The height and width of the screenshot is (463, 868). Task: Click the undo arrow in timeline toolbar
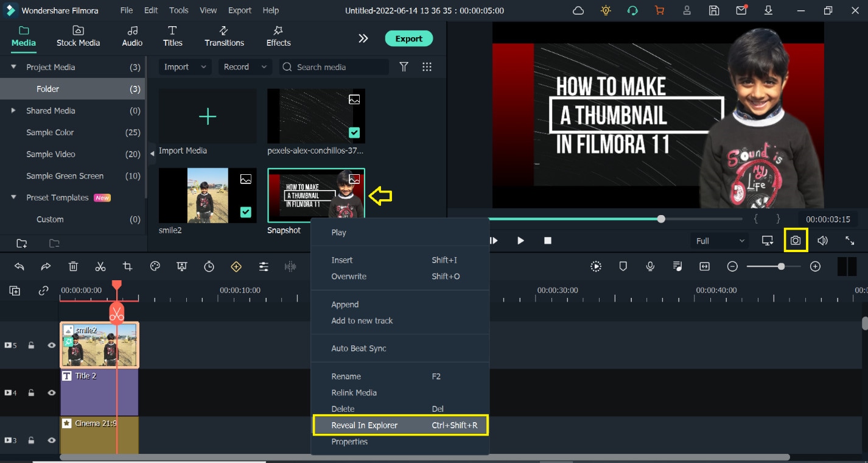pyautogui.click(x=19, y=266)
